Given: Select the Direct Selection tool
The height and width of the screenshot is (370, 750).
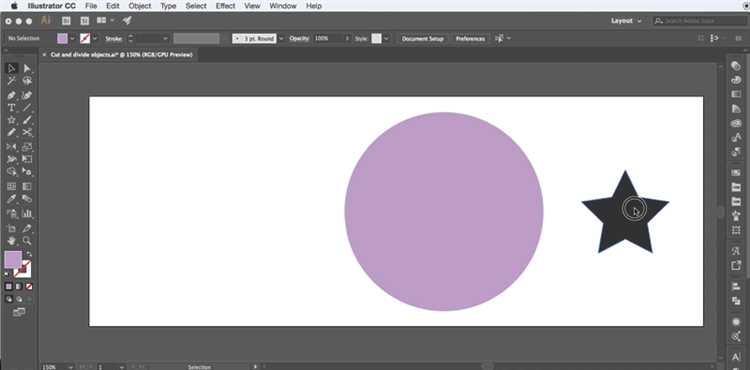Looking at the screenshot, I should [27, 69].
